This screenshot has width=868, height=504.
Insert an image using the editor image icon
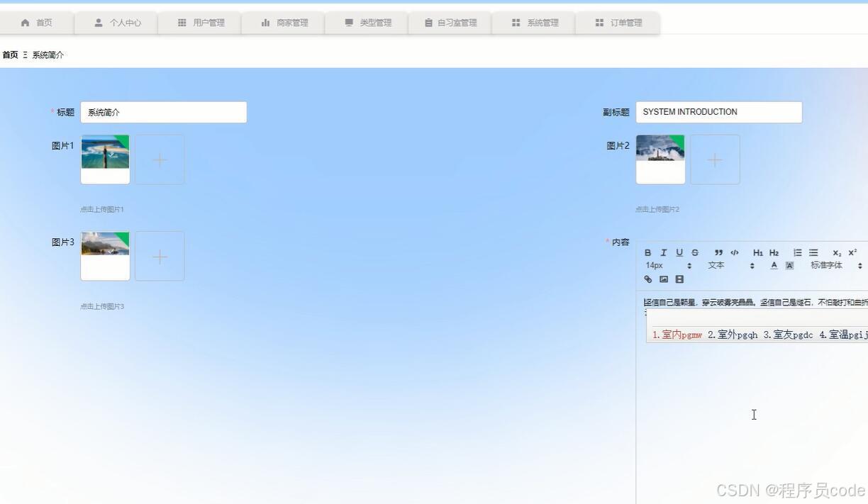pyautogui.click(x=663, y=279)
